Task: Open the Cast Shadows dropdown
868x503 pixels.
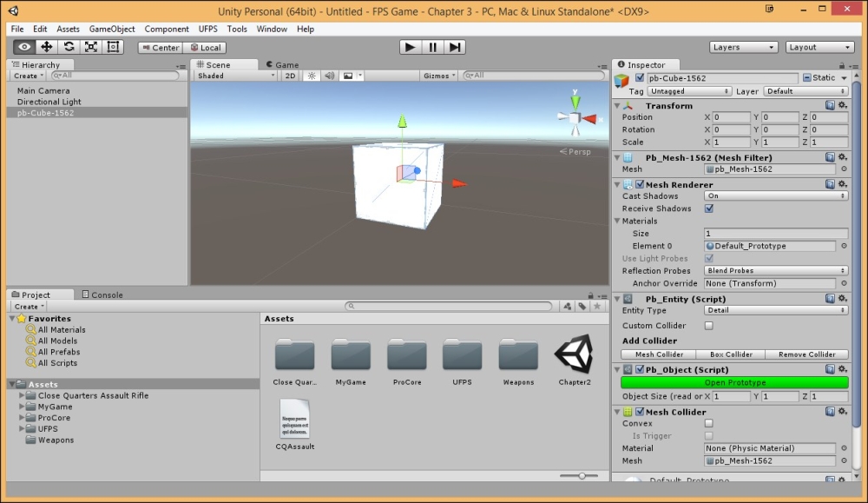Action: pos(775,195)
